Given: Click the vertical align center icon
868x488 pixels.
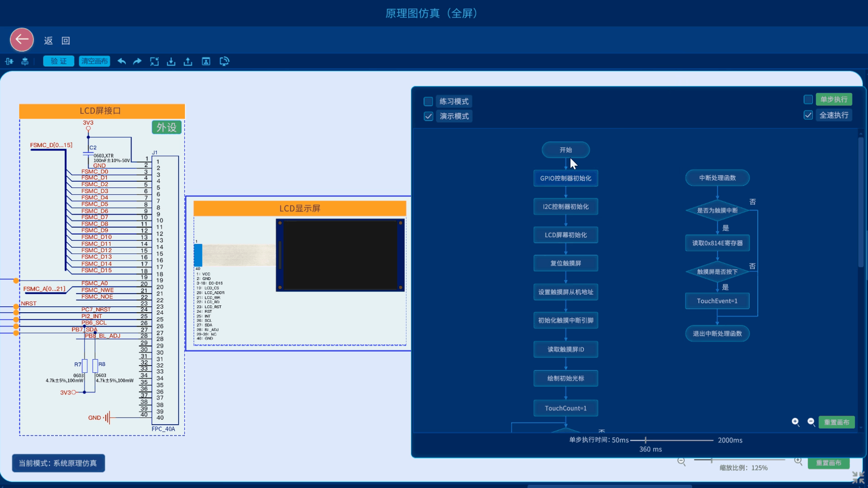Looking at the screenshot, I should point(25,61).
